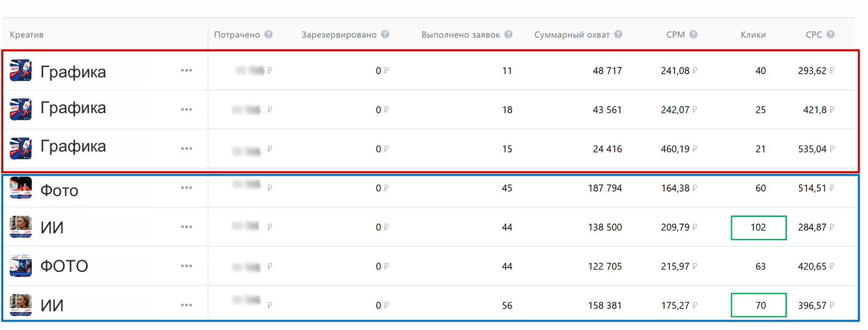The width and height of the screenshot is (868, 330).
Task: Click highlighted clicks value 102
Action: click(x=758, y=227)
